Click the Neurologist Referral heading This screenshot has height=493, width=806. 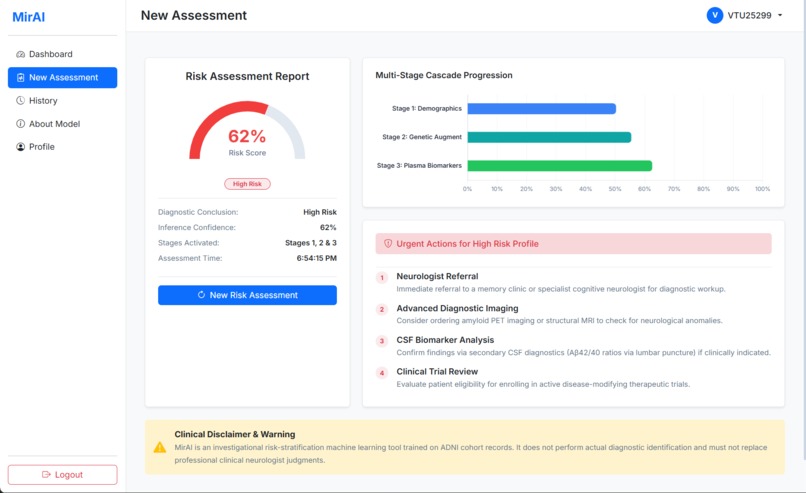[437, 276]
